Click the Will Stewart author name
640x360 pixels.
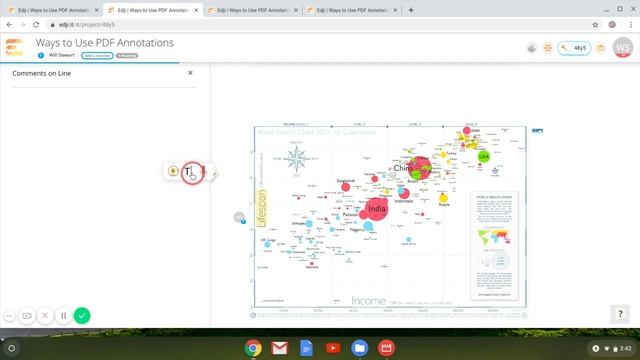pyautogui.click(x=62, y=55)
